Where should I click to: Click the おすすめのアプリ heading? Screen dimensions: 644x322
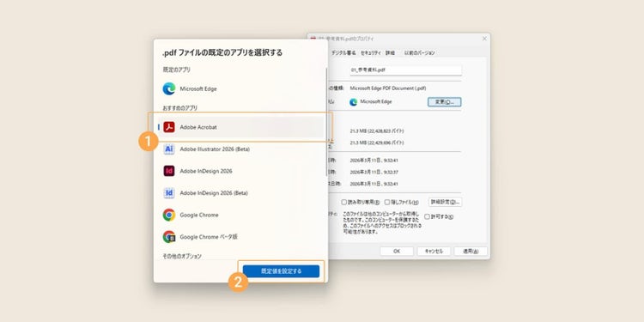coord(180,108)
